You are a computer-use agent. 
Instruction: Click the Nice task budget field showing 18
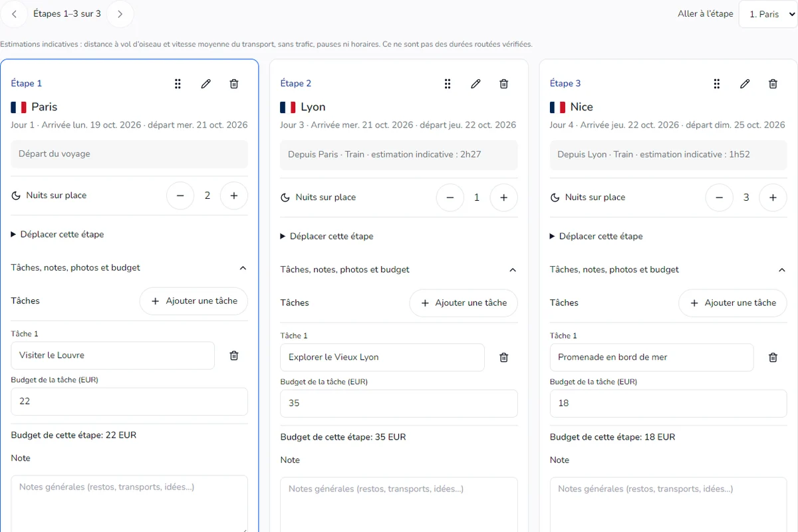click(668, 404)
